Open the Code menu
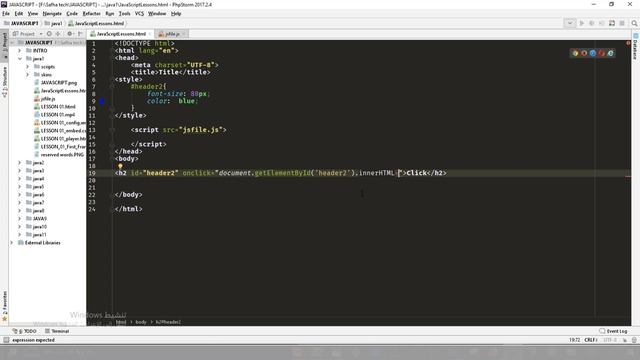The height and width of the screenshot is (360, 640). point(72,13)
